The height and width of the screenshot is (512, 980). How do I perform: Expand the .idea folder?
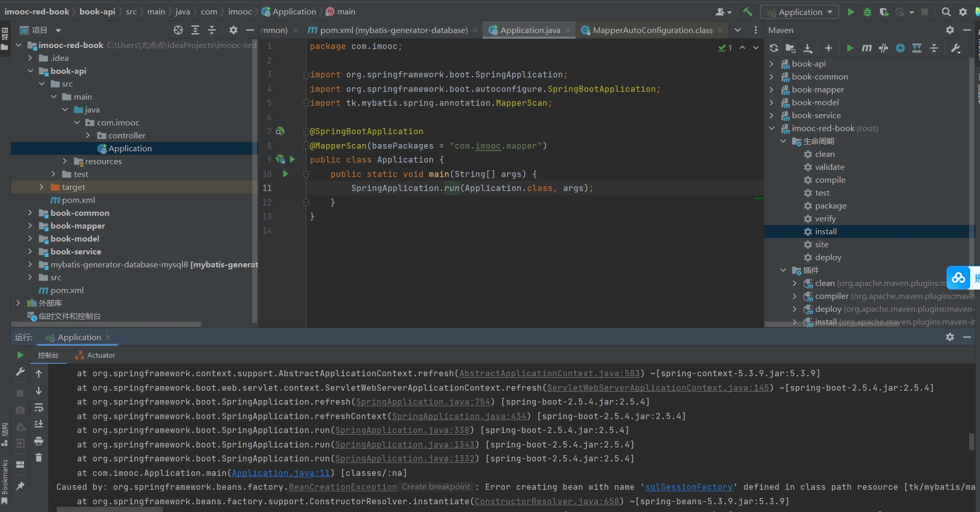tap(30, 58)
